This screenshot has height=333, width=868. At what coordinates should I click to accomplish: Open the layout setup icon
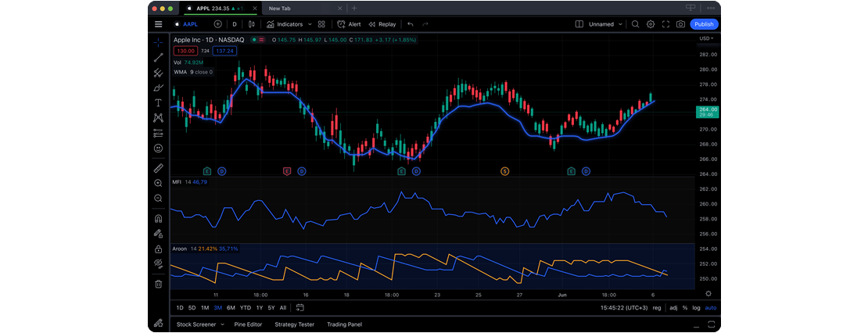coord(579,24)
